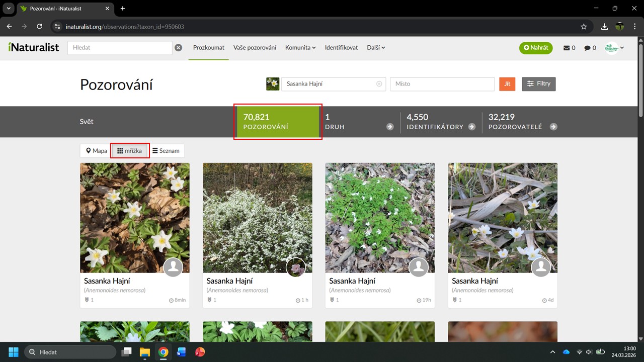Click the arrow next to Druh count
The image size is (644, 362).
(x=390, y=127)
